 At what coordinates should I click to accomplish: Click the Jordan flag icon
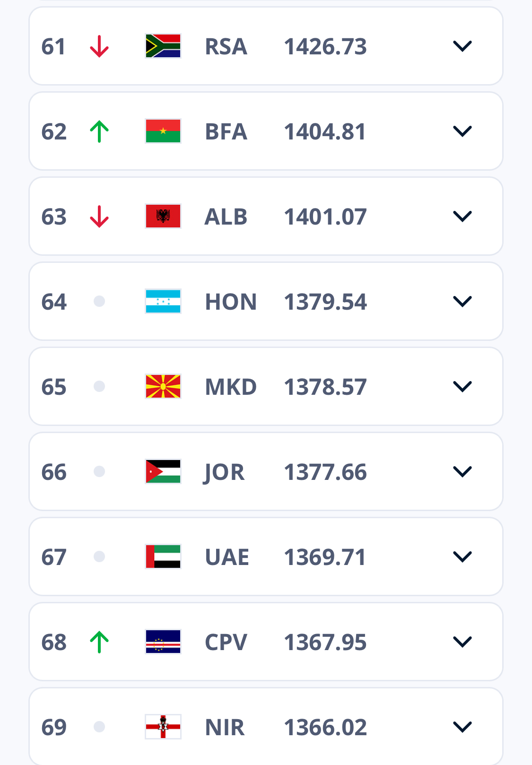click(163, 471)
